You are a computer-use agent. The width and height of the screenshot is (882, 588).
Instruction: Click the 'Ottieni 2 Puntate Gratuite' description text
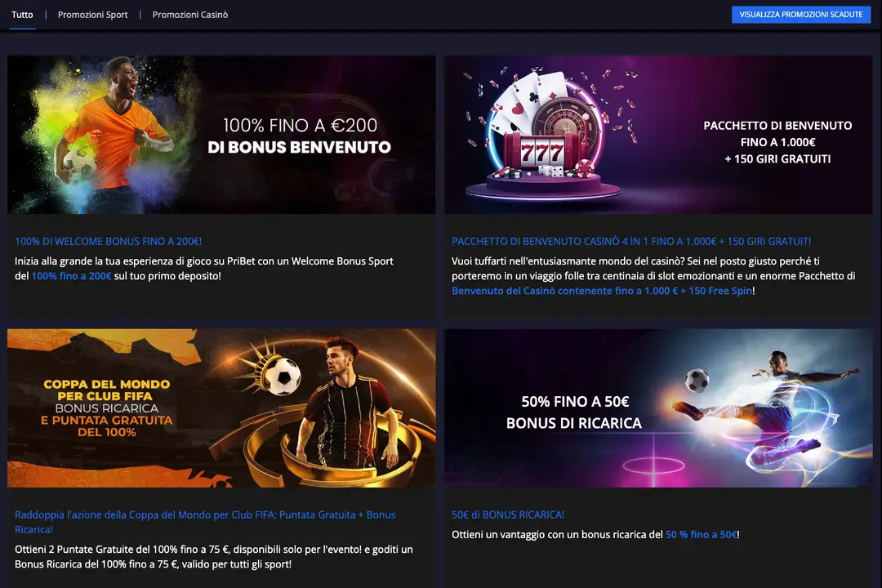coord(213,549)
